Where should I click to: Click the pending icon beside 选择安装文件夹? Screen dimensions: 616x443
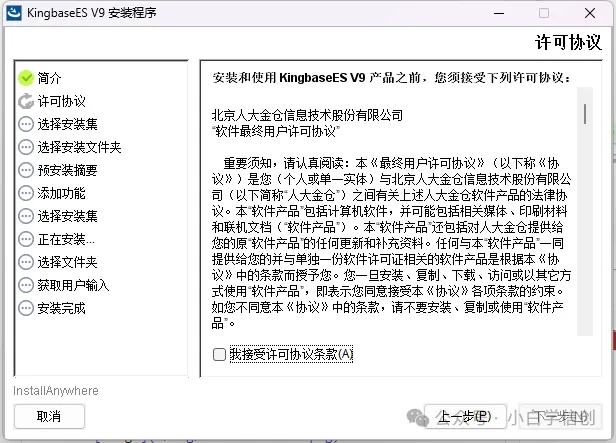(26, 147)
